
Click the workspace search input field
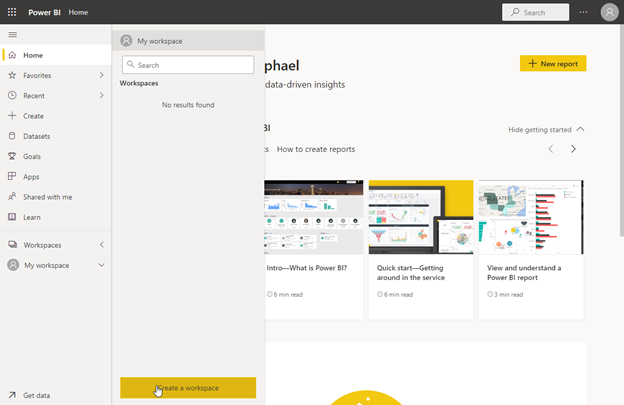pyautogui.click(x=188, y=64)
